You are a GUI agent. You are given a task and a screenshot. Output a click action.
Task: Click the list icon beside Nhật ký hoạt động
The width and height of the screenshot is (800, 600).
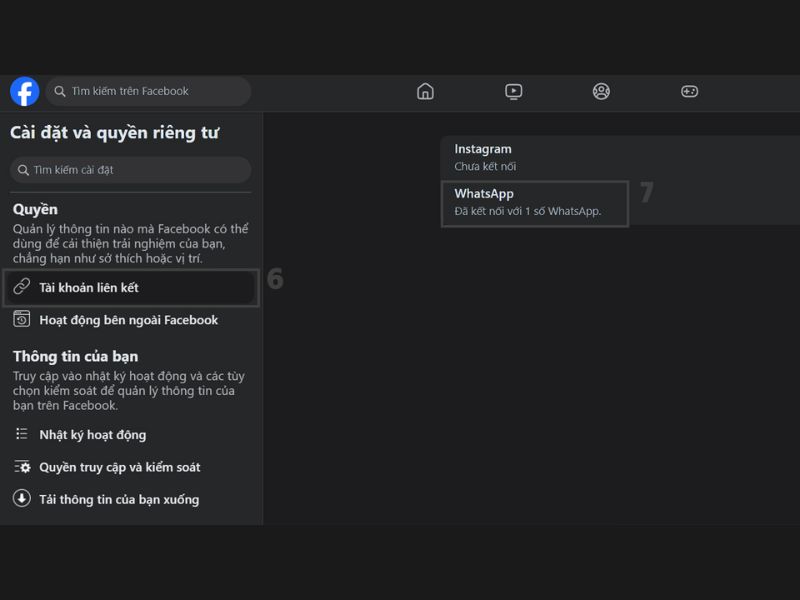click(x=22, y=434)
